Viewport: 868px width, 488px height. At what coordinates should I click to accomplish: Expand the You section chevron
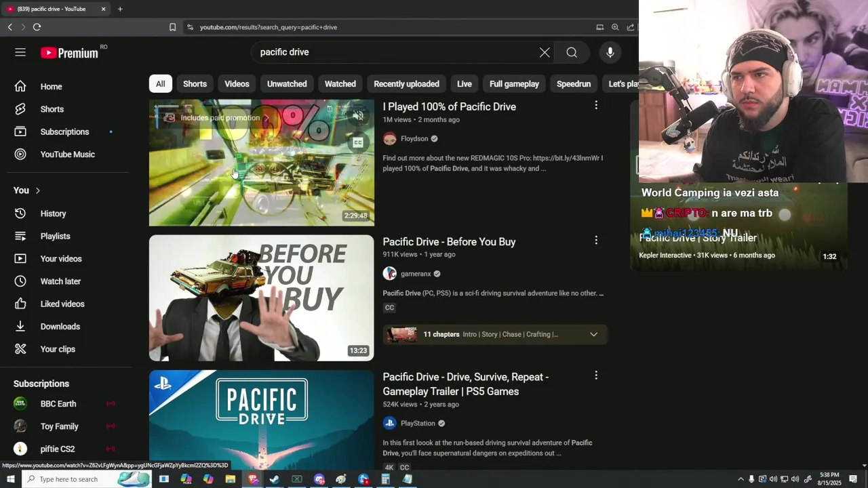[38, 190]
